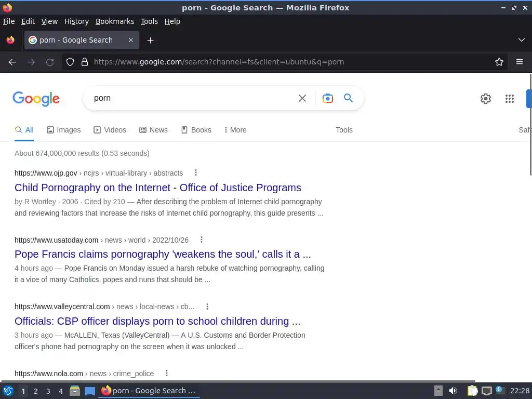Submit search with magnifying glass icon
Viewport: 532px width, 399px height.
pos(348,98)
